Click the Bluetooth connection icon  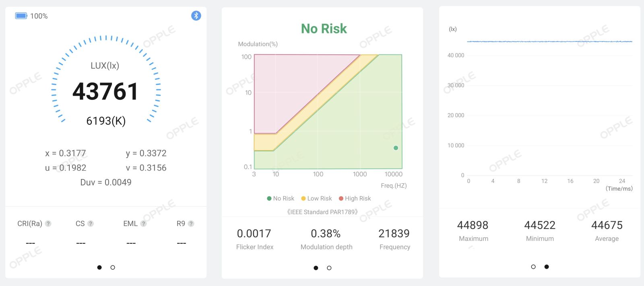tap(196, 16)
